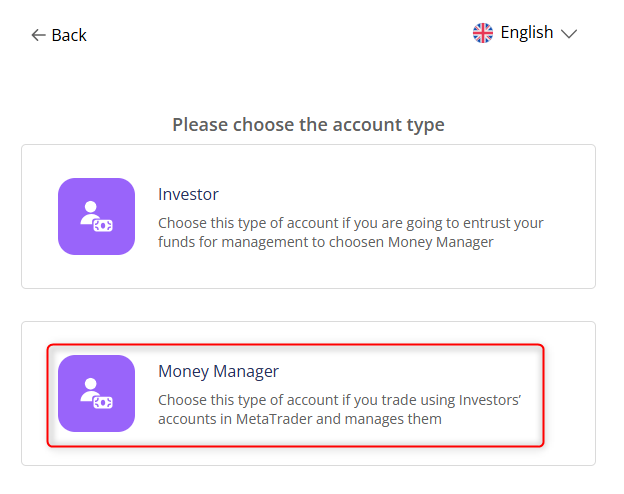Select the Investor title text
The height and width of the screenshot is (494, 624).
(188, 194)
